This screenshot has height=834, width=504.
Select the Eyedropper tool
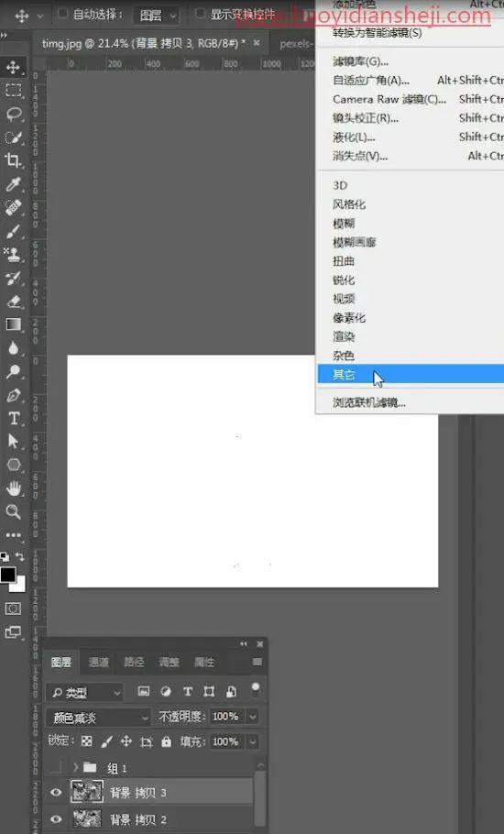click(14, 184)
